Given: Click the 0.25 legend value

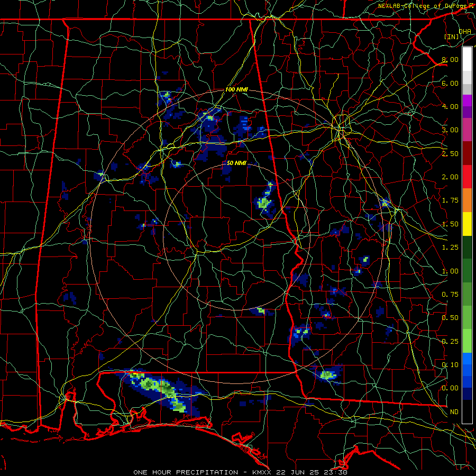Looking at the screenshot, I should [x=450, y=342].
